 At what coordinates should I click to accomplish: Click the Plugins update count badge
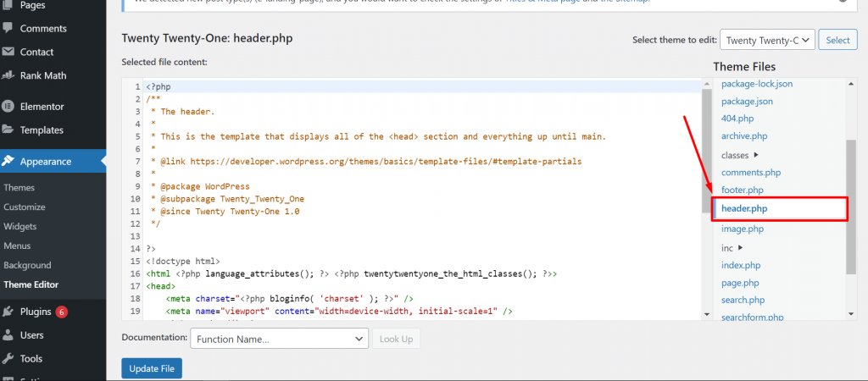coord(61,312)
